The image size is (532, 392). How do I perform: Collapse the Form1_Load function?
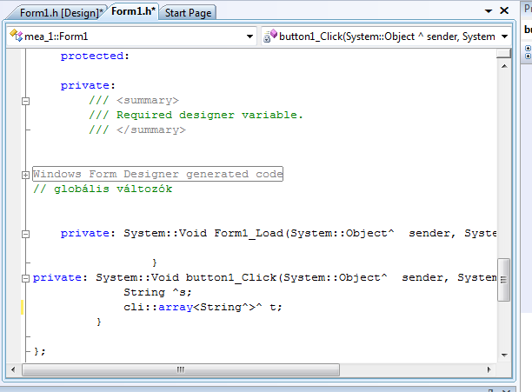coord(25,234)
